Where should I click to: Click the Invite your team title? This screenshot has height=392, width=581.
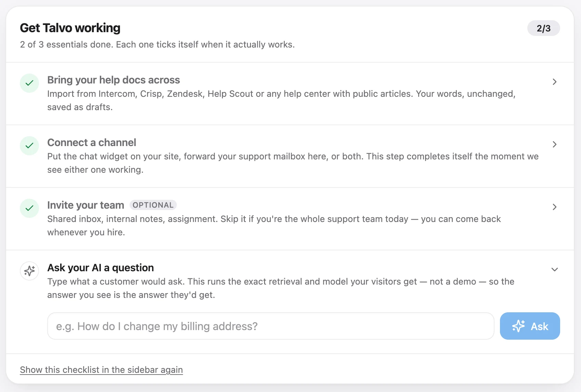[85, 205]
